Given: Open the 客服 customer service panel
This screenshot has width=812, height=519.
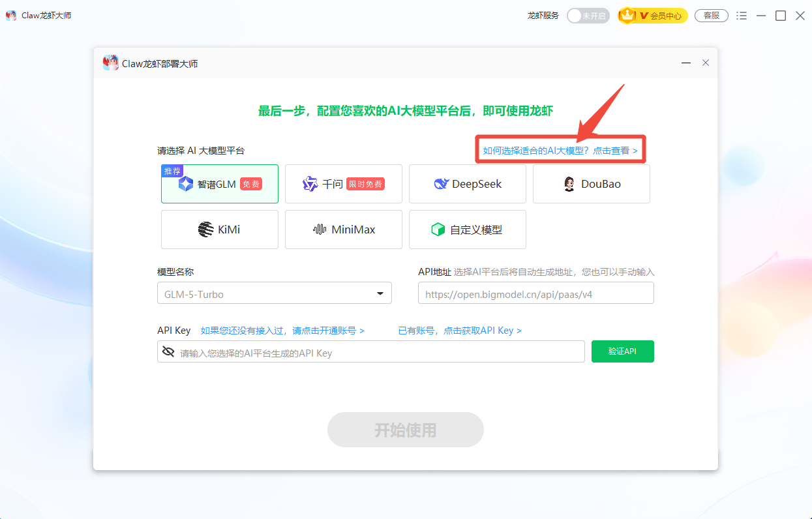Looking at the screenshot, I should pyautogui.click(x=711, y=15).
